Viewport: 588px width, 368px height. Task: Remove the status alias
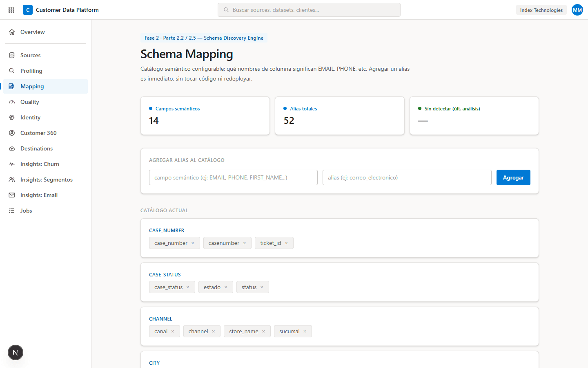[262, 287]
